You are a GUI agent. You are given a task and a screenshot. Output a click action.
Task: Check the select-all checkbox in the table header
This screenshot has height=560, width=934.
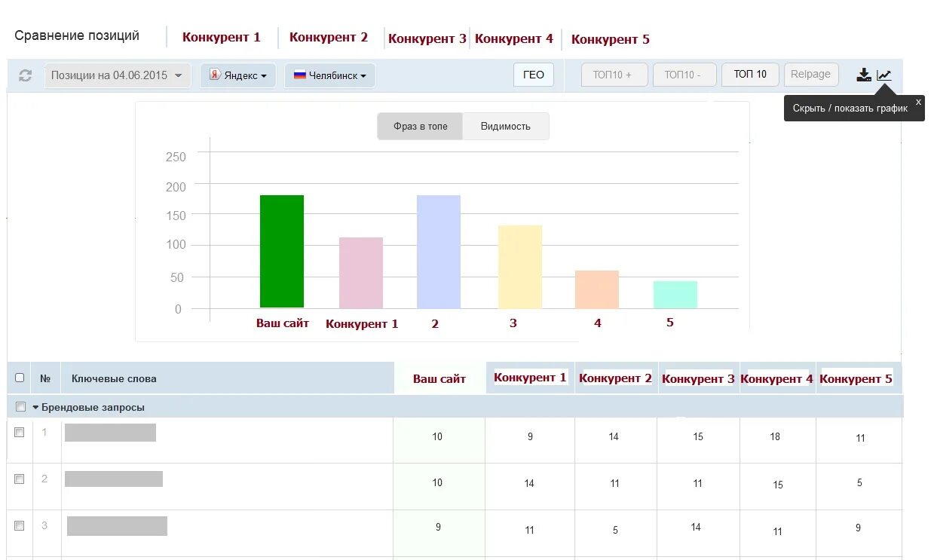20,378
